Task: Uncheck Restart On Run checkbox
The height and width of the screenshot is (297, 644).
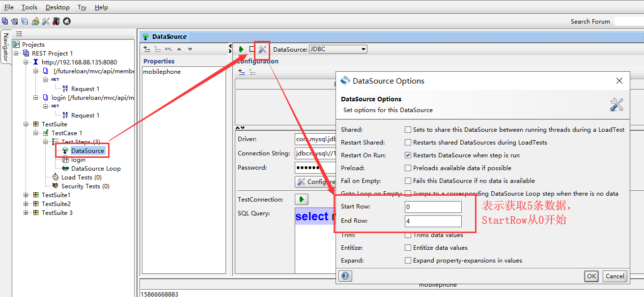Action: pos(408,155)
